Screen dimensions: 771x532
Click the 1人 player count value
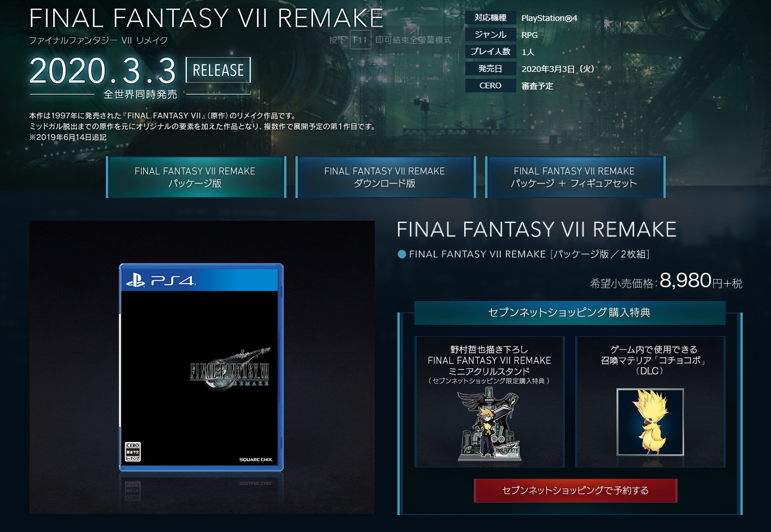(528, 52)
